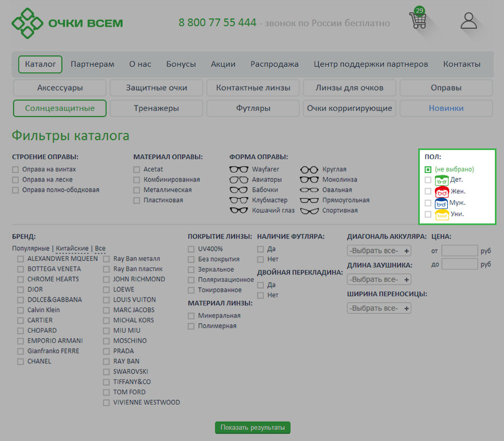Open the Распродажа menu item
This screenshot has height=441, width=504.
275,64
